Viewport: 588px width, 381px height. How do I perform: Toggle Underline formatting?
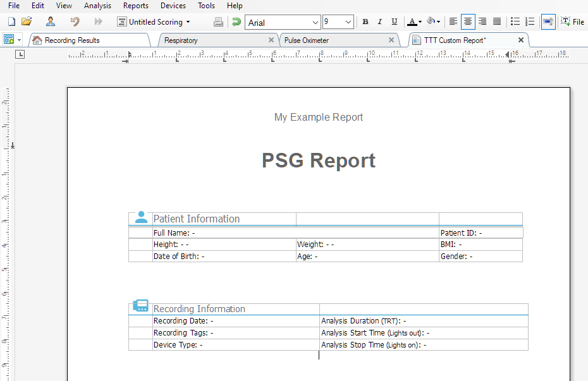tap(394, 22)
